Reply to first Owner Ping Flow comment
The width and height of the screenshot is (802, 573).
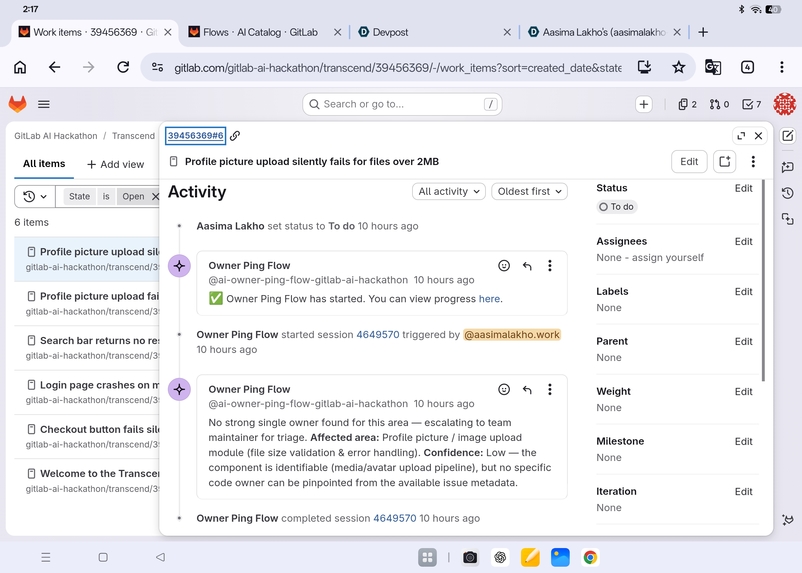pyautogui.click(x=527, y=266)
